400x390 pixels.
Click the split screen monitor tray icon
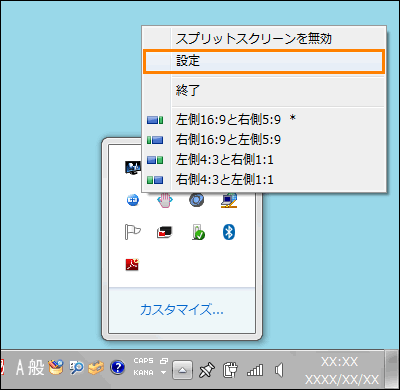[133, 168]
